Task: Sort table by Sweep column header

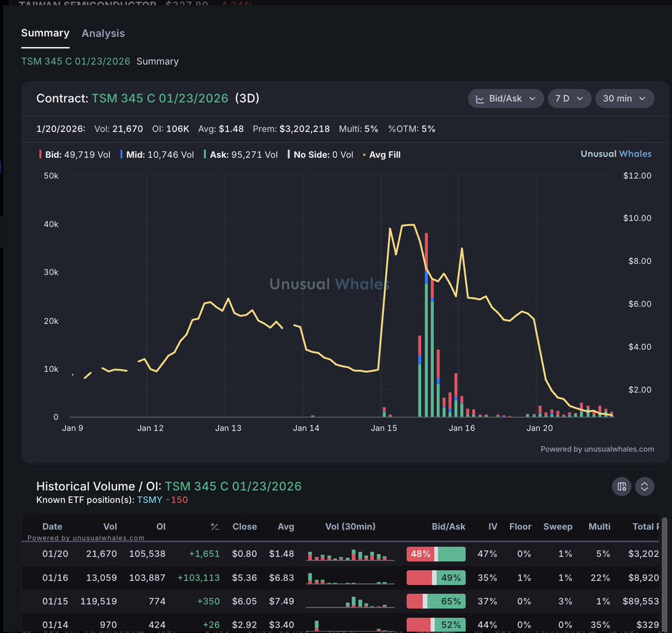Action: (558, 527)
